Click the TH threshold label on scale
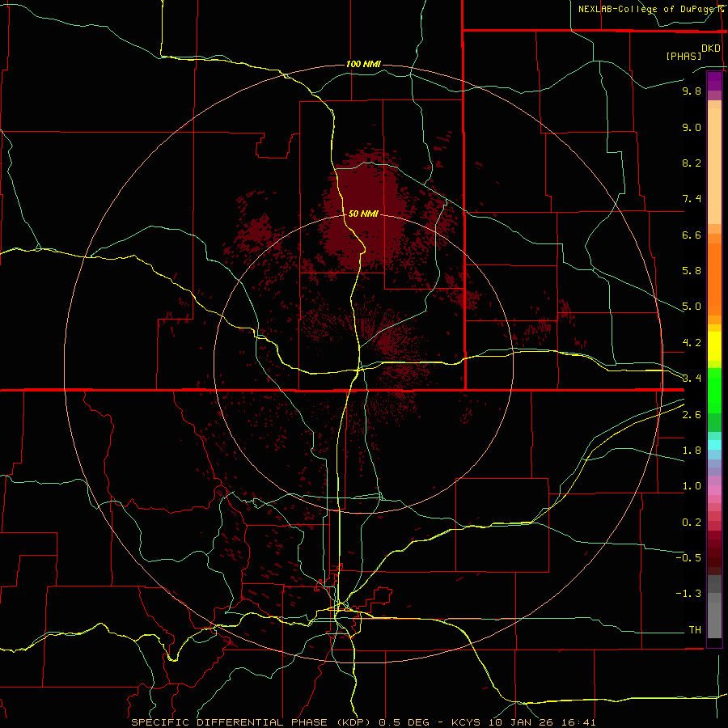This screenshot has width=728, height=728. pos(695,630)
